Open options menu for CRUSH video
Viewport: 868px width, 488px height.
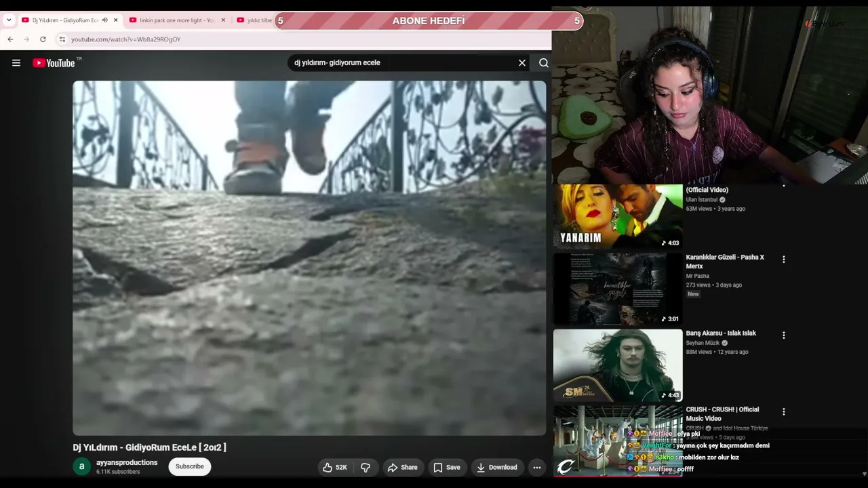click(x=784, y=411)
